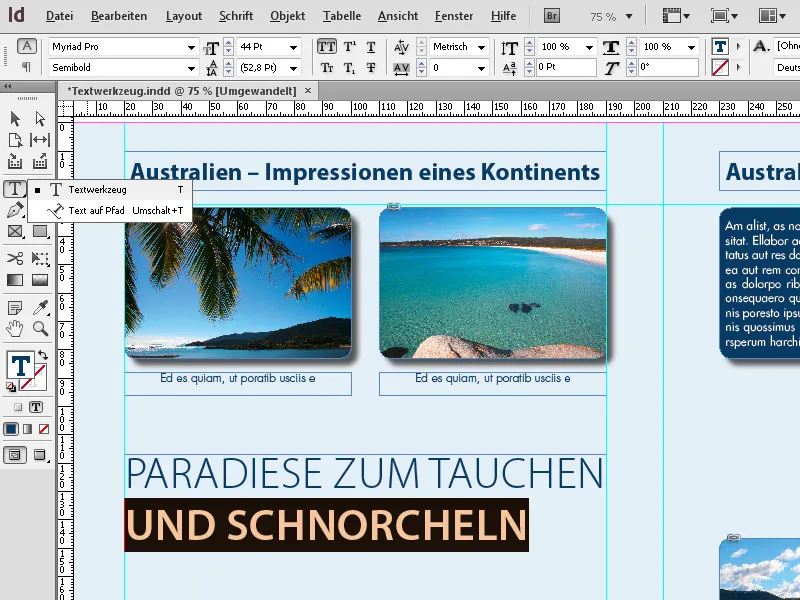Toggle superscript formatting
The width and height of the screenshot is (800, 600).
(x=349, y=47)
